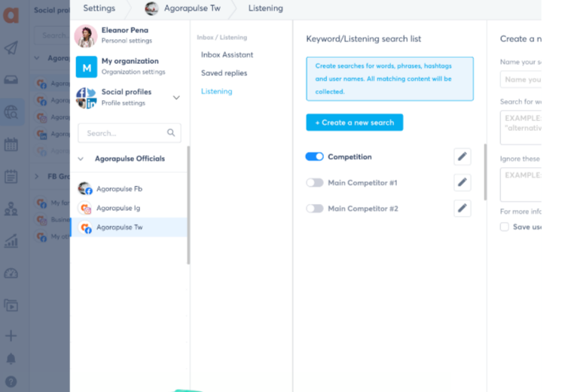Click the Social profiles network icons
Screen dimensions: 565x392
click(87, 98)
